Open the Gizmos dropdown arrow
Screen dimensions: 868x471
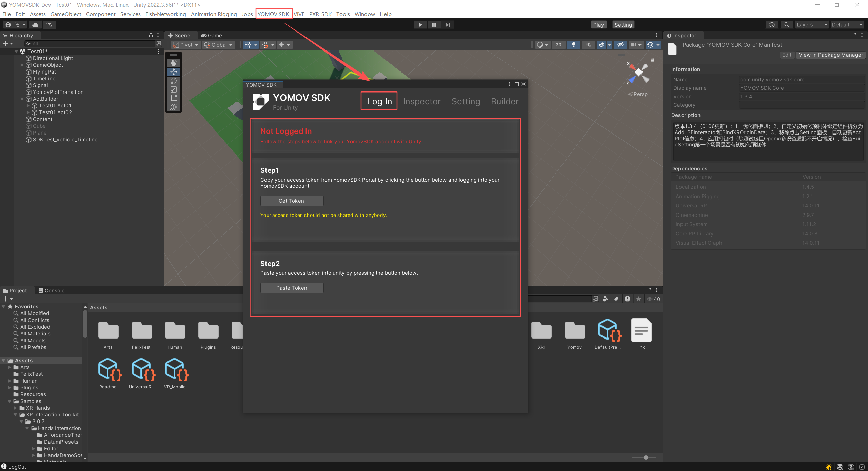coord(658,45)
